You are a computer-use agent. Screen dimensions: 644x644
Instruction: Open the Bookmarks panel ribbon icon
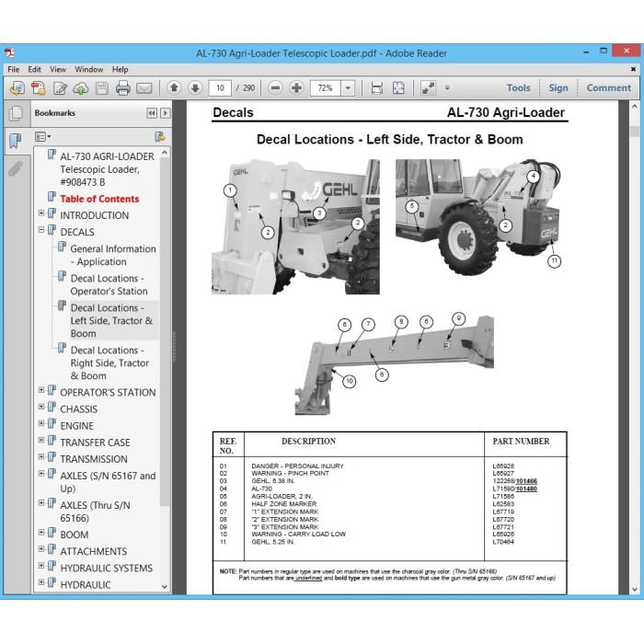point(16,141)
